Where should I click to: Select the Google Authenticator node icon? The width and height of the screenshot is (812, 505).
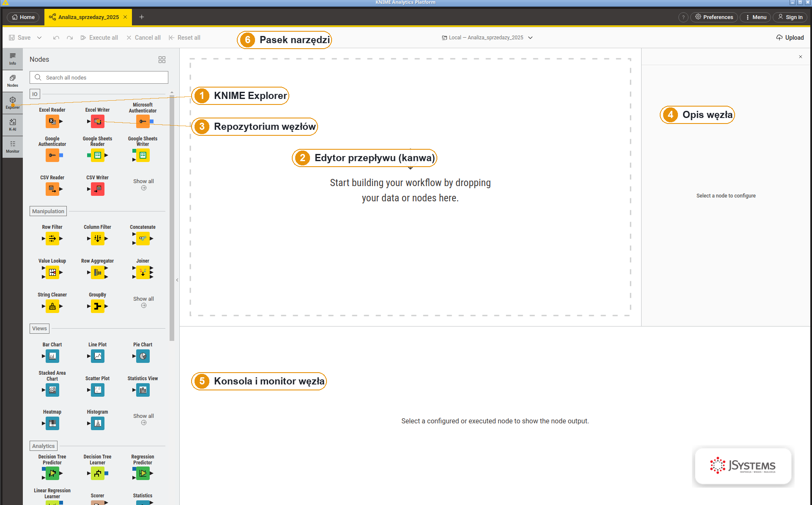tap(52, 155)
